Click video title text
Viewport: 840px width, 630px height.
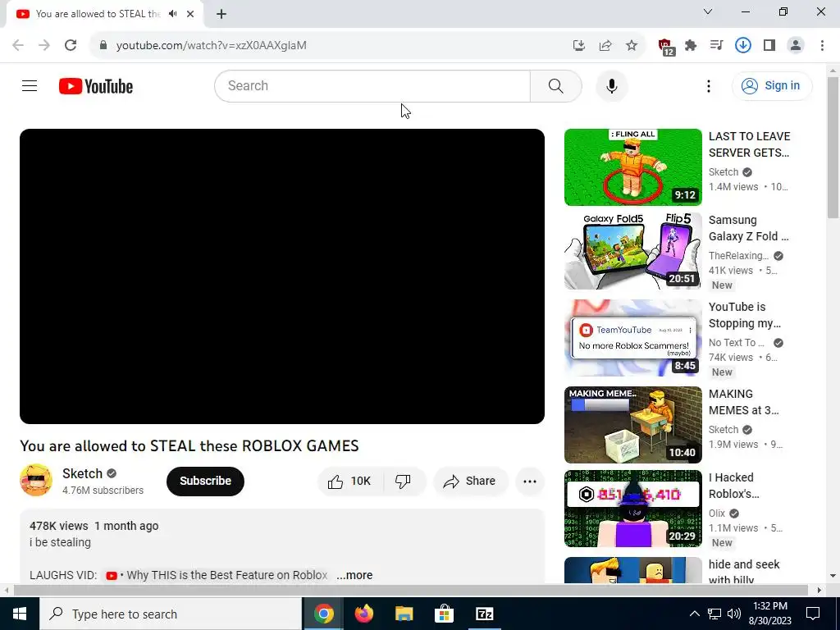pyautogui.click(x=189, y=445)
